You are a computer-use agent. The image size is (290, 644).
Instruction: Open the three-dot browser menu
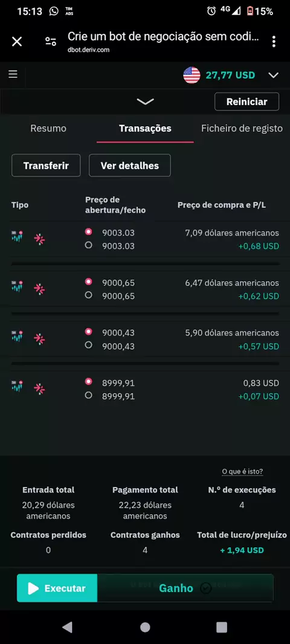tap(274, 42)
